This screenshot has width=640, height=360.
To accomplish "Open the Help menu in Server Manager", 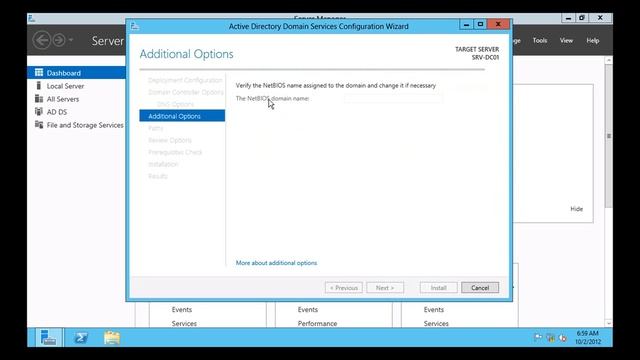I will [593, 40].
